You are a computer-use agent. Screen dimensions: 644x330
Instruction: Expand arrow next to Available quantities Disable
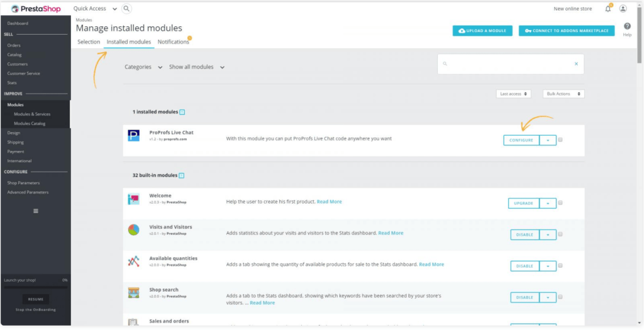pyautogui.click(x=548, y=266)
